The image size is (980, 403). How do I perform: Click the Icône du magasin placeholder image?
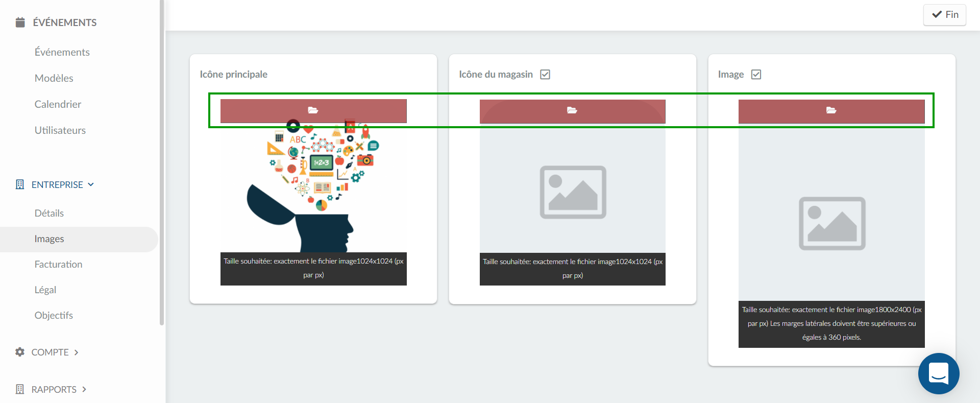pyautogui.click(x=573, y=192)
